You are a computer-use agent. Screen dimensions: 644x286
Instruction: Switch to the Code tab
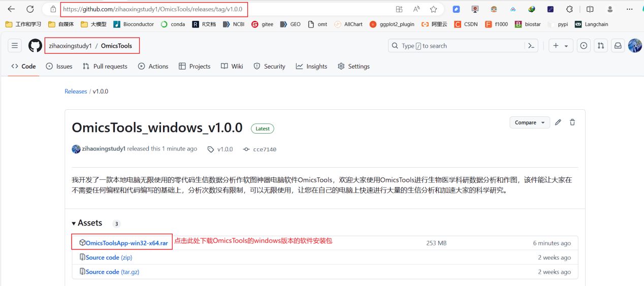(x=23, y=67)
